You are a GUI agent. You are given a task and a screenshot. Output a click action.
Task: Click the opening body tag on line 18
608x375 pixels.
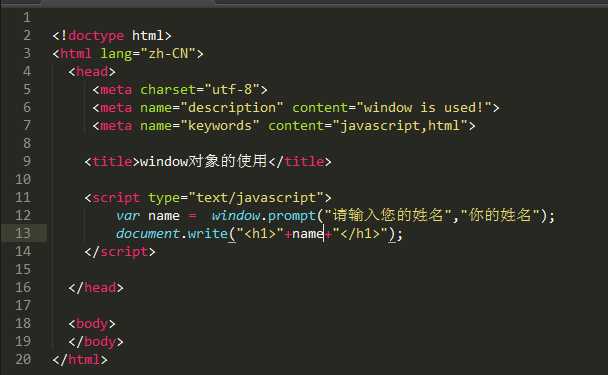[x=92, y=323]
